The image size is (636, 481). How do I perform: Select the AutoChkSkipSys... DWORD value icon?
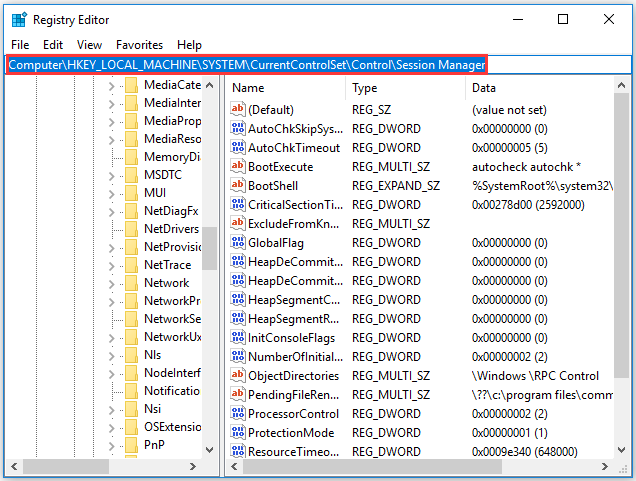(x=238, y=129)
